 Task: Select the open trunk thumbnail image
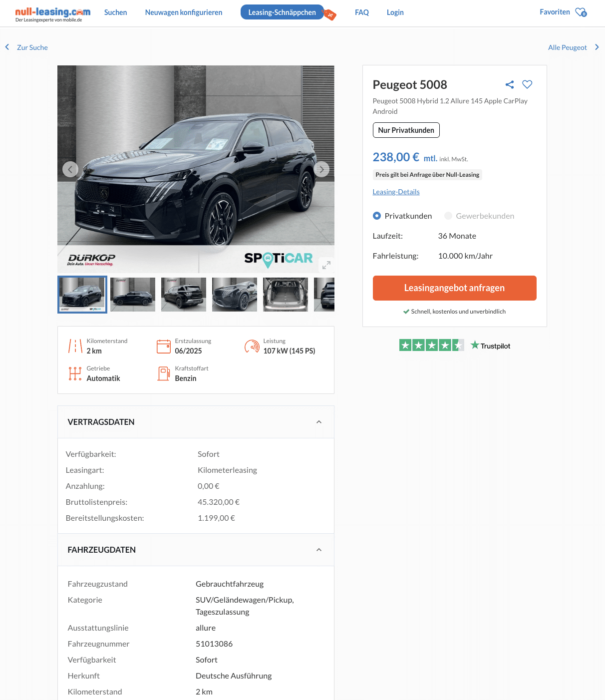(286, 295)
